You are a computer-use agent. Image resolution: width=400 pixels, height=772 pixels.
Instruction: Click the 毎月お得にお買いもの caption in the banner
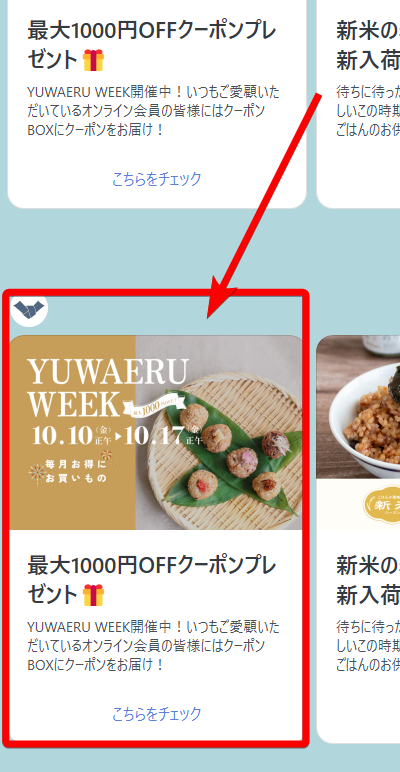(x=75, y=471)
